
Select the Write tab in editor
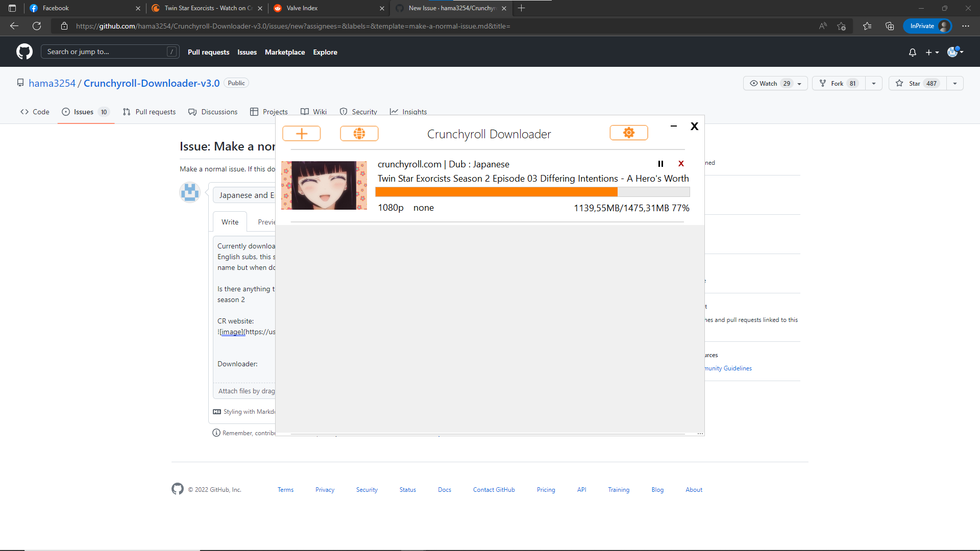pos(230,222)
